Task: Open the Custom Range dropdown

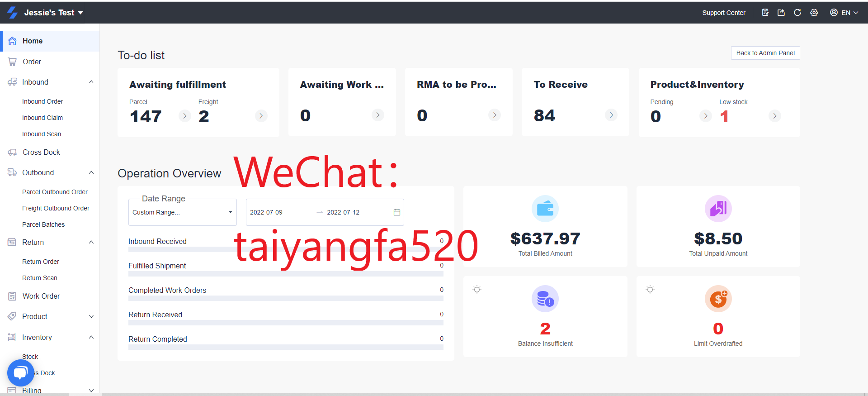Action: 182,212
